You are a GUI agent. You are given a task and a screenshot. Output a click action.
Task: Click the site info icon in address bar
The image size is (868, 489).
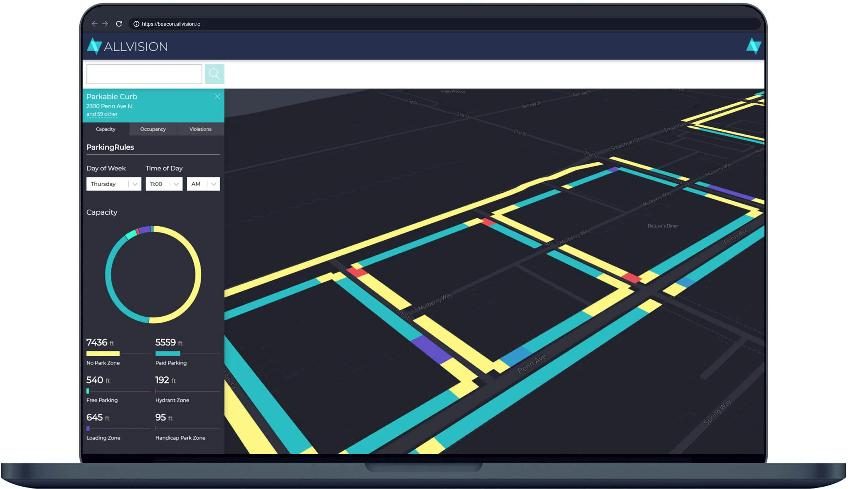136,24
